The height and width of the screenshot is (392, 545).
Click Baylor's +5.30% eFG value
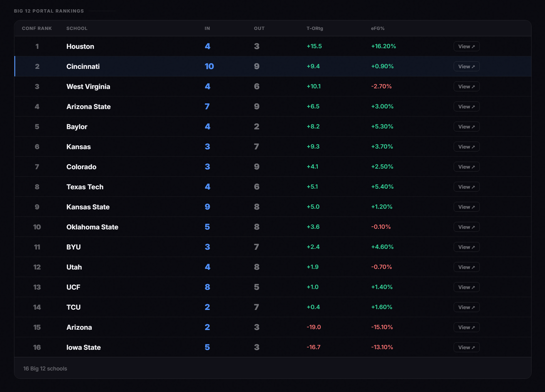[x=382, y=126]
